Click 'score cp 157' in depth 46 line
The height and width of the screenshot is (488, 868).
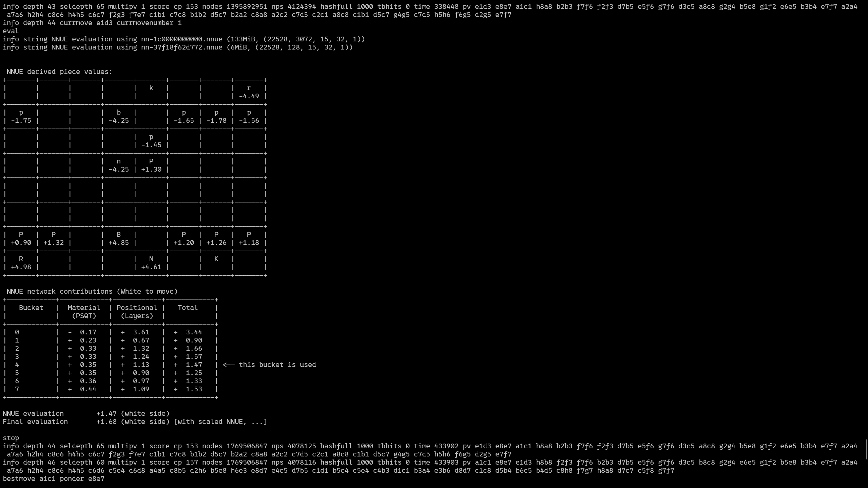pos(174,462)
